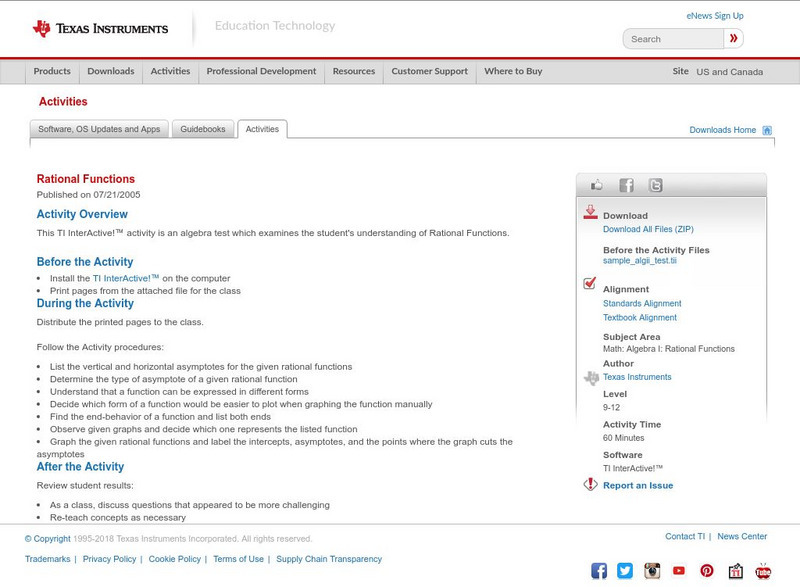
Task: Open the News Center link
Action: pyautogui.click(x=742, y=537)
